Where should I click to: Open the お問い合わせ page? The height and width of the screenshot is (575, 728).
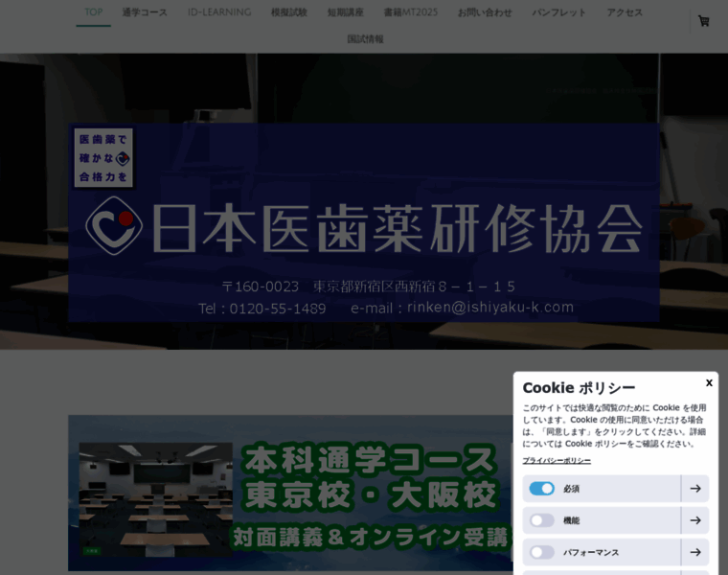pyautogui.click(x=485, y=12)
